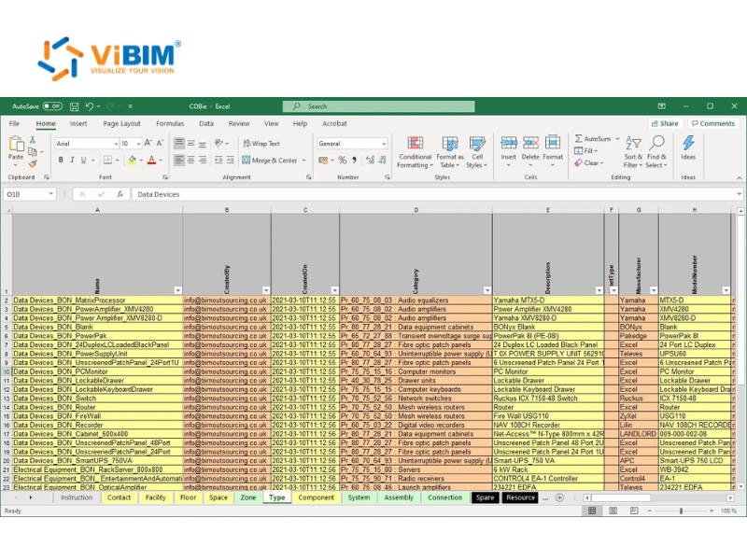Open the Name filter dropdown in column A
The image size is (747, 560).
coord(177,290)
